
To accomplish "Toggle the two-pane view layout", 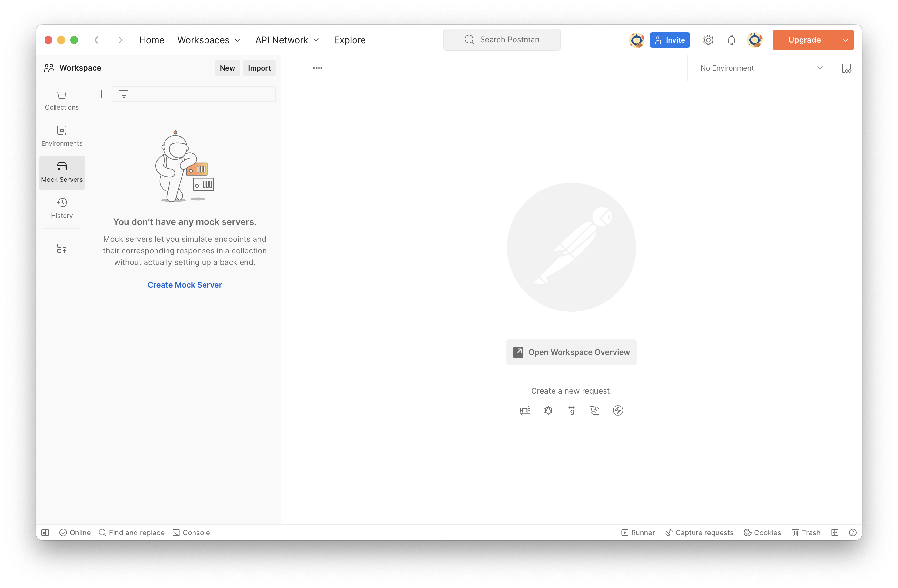I will 834,532.
